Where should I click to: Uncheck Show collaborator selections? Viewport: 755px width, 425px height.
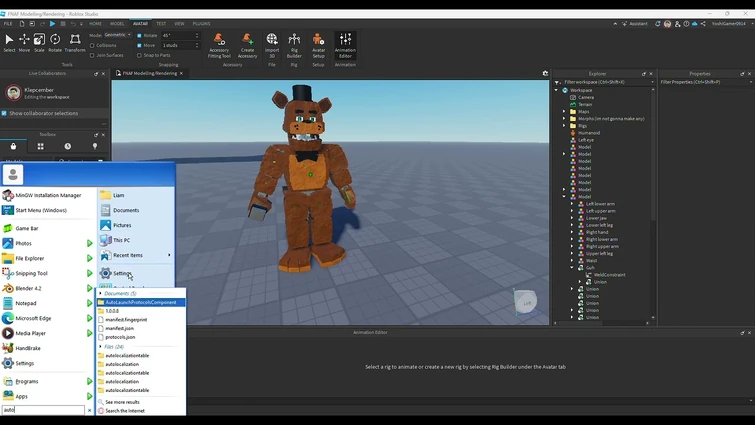[x=4, y=113]
